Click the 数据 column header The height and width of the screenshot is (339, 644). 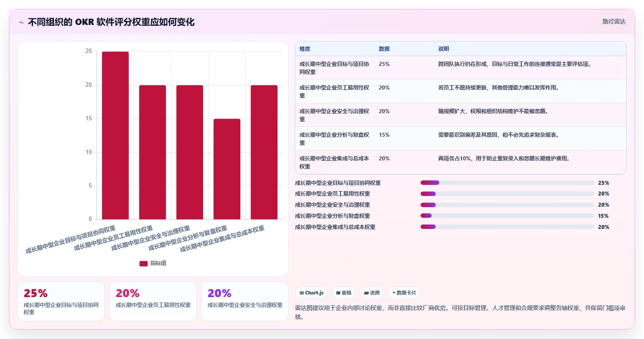[384, 49]
